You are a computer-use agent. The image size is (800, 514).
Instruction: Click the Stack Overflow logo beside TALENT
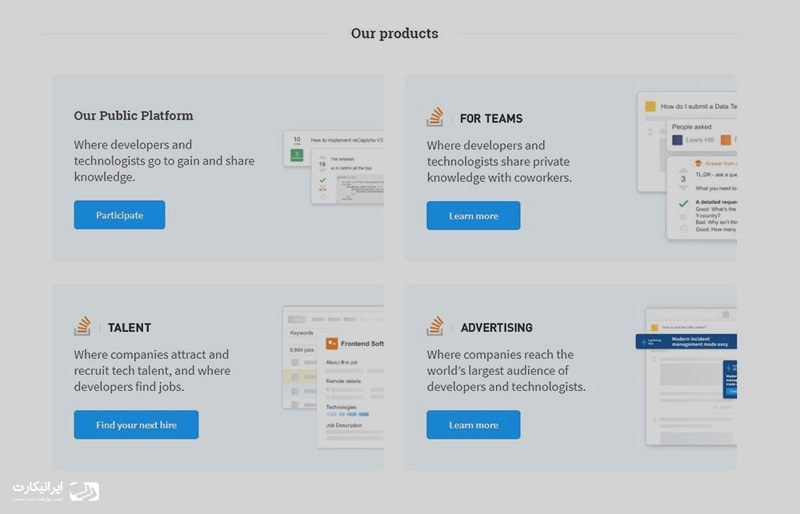coord(82,326)
